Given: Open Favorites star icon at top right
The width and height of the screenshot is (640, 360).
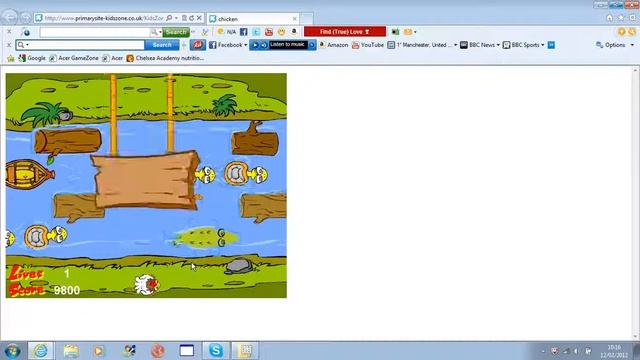Looking at the screenshot, I should pos(621,18).
